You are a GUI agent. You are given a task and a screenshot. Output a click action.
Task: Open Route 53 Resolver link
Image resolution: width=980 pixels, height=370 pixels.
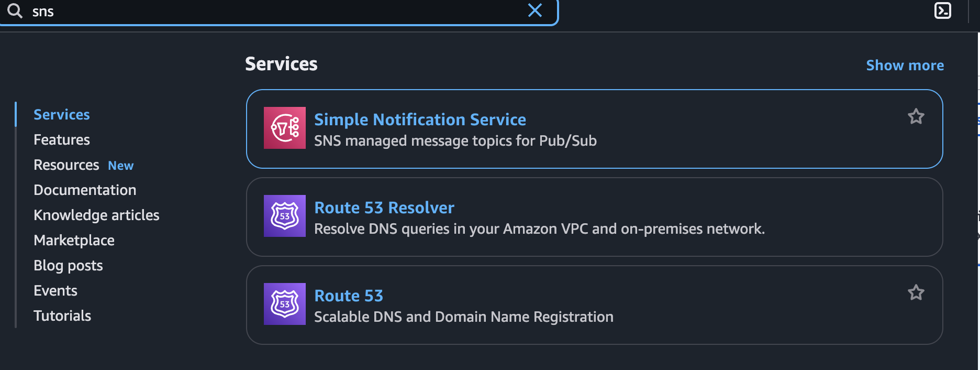[384, 208]
